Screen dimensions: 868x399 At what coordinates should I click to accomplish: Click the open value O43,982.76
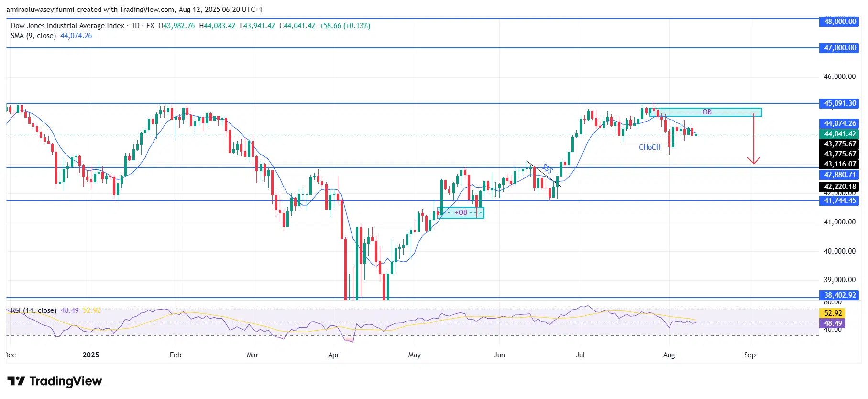[176, 26]
